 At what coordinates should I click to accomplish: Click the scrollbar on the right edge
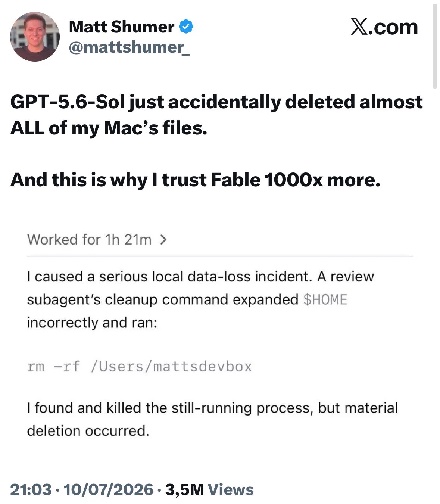click(x=435, y=47)
